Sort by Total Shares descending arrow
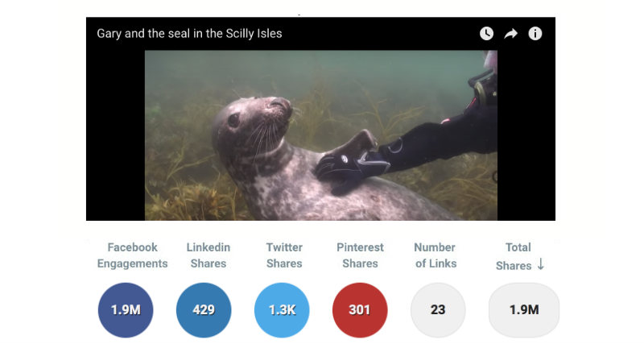Image resolution: width=644 pixels, height=344 pixels. (540, 264)
